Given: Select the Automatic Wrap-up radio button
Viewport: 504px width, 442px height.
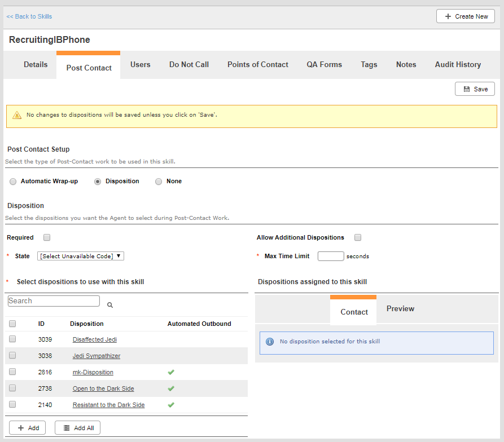Looking at the screenshot, I should (x=13, y=182).
